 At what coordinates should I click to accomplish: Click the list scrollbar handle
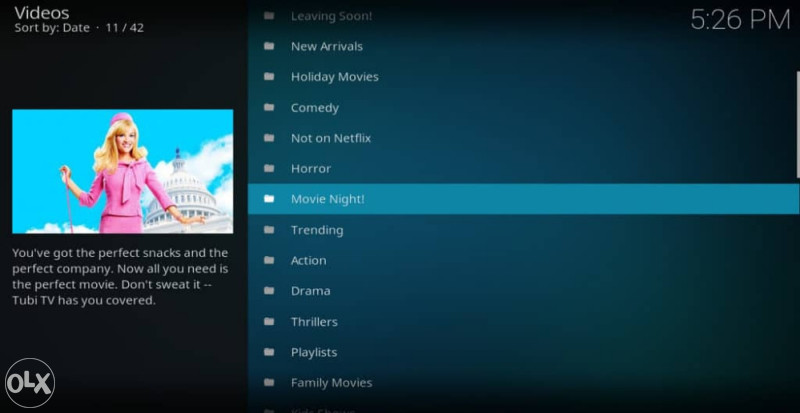[798, 125]
